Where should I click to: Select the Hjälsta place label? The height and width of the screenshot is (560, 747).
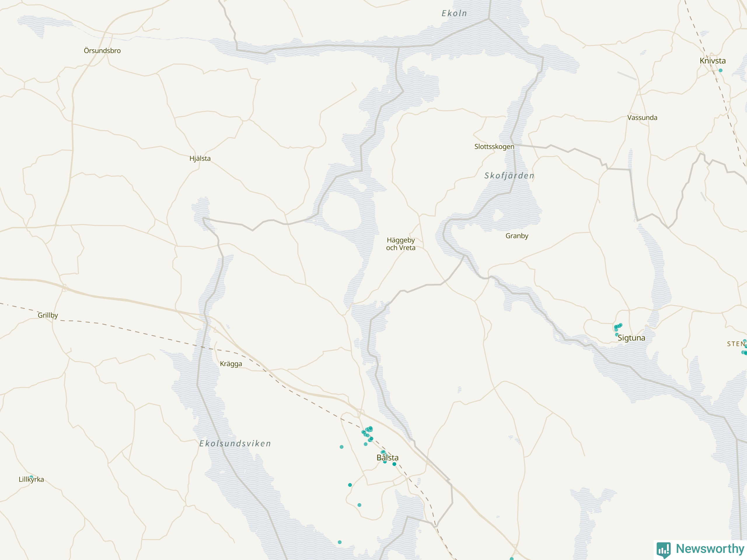pos(200,159)
